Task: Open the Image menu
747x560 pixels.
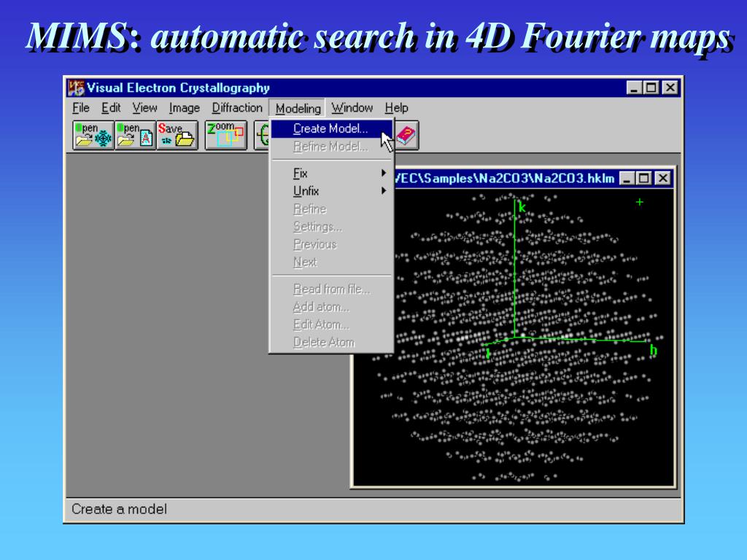Action: click(x=185, y=108)
